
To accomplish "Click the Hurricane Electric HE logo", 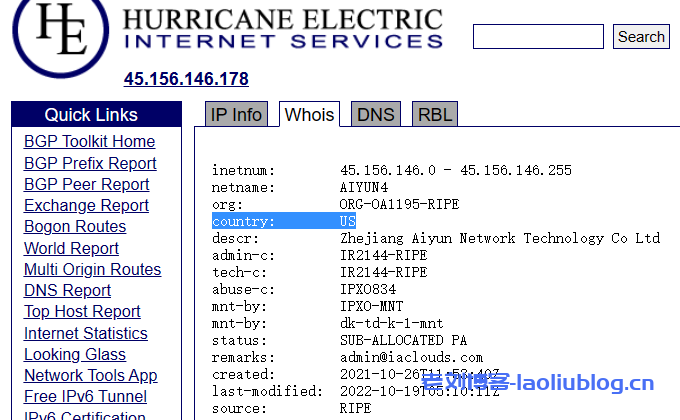I will 60,30.
